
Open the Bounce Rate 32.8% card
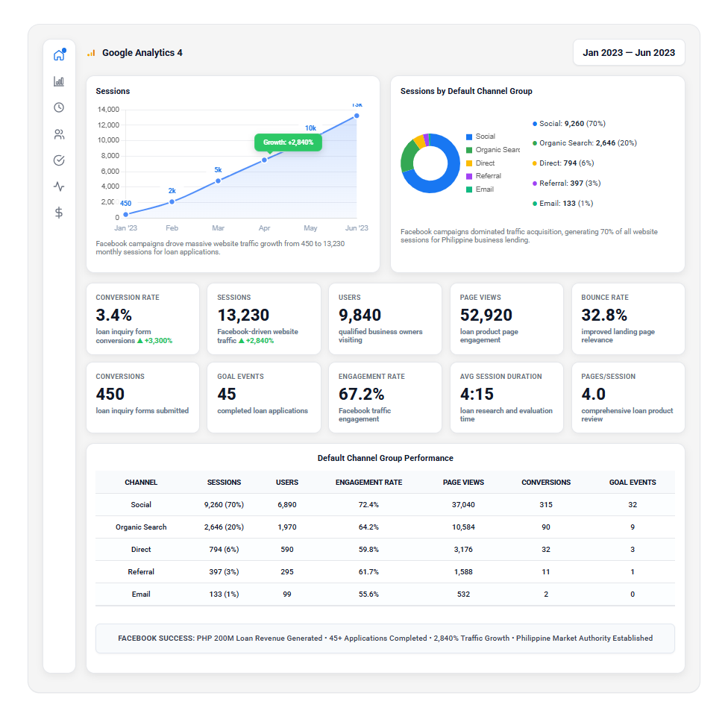coord(627,318)
